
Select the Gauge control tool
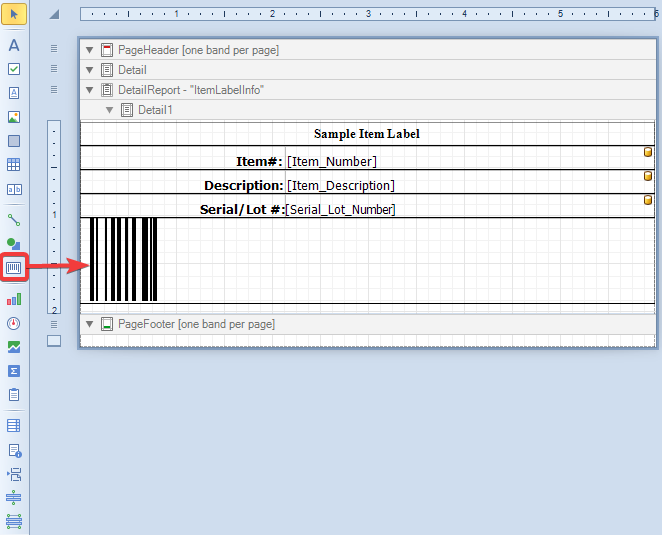pos(14,323)
